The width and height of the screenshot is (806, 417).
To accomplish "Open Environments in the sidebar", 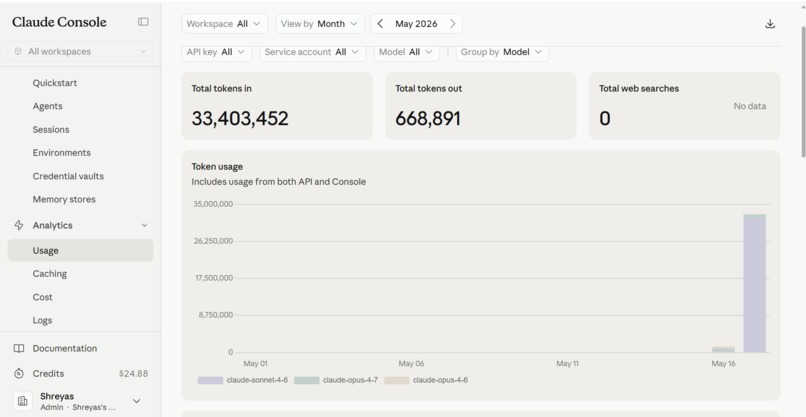I will click(x=62, y=153).
